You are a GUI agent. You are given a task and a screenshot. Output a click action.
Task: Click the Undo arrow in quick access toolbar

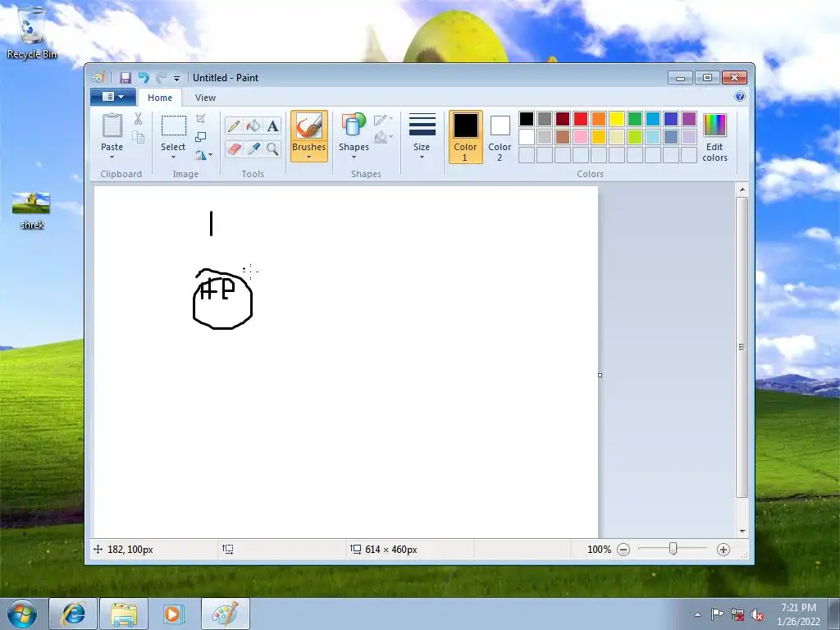tap(143, 78)
